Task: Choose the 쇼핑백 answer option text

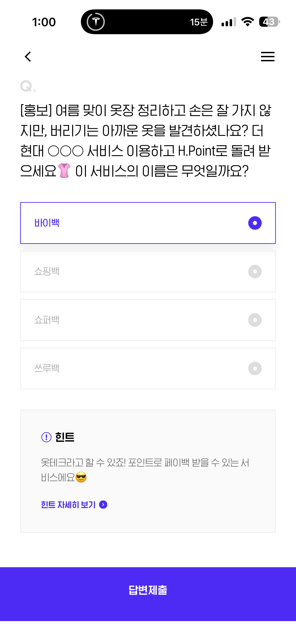Action: [47, 271]
